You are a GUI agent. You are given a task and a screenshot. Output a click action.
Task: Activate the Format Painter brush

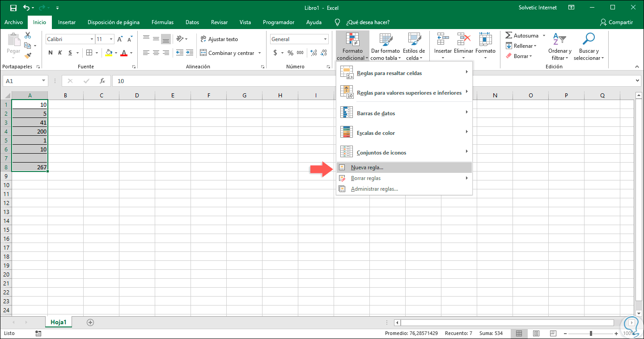click(28, 56)
